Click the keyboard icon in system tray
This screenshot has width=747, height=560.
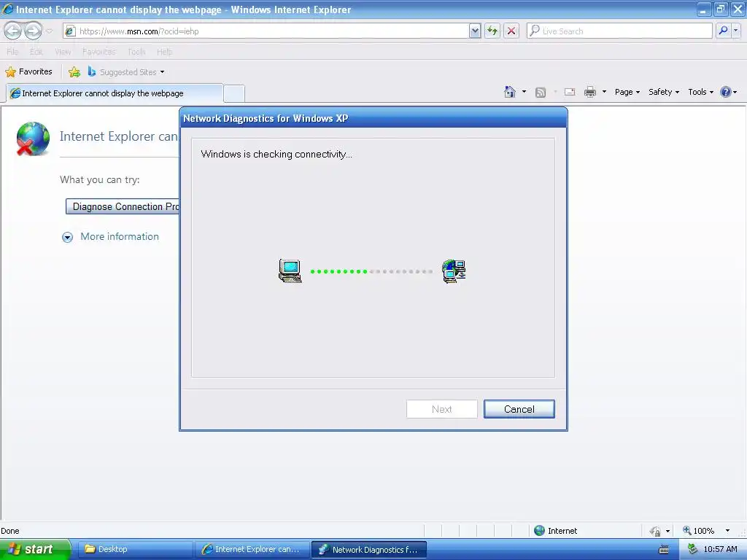664,550
